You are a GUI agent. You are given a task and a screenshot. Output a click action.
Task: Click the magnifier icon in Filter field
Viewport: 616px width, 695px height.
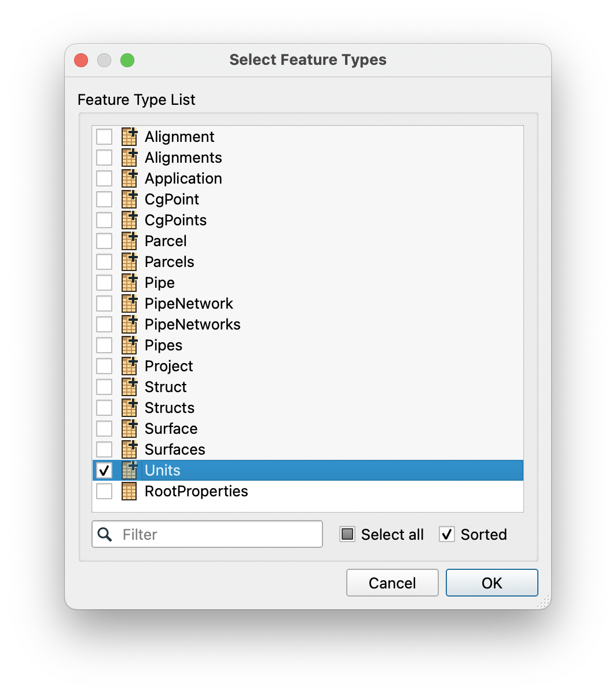coord(105,534)
